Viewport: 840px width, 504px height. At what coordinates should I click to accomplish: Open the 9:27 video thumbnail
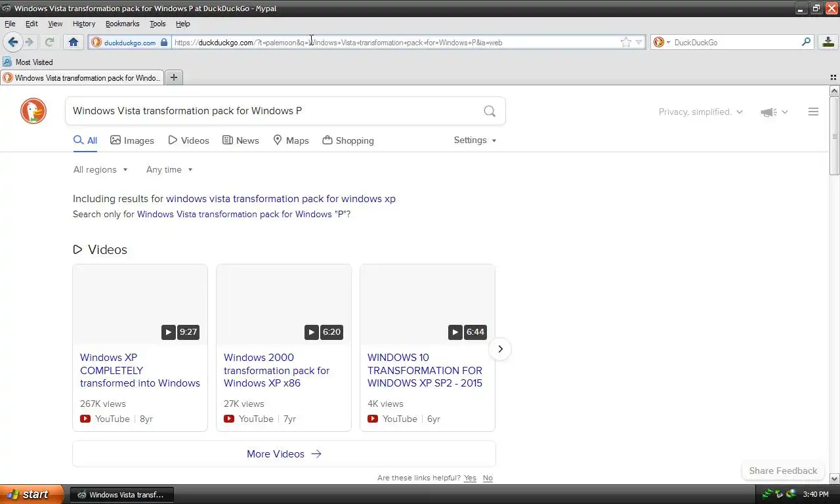tap(140, 304)
